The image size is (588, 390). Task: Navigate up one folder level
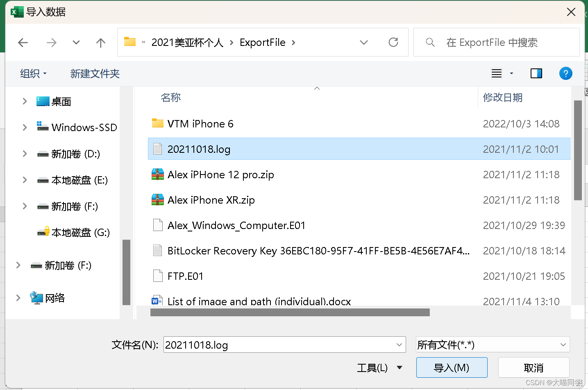[100, 42]
